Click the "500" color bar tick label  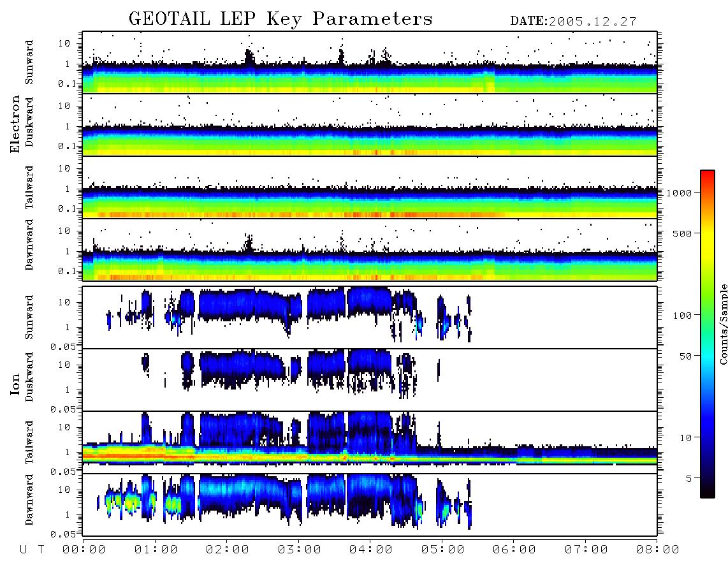pyautogui.click(x=683, y=233)
